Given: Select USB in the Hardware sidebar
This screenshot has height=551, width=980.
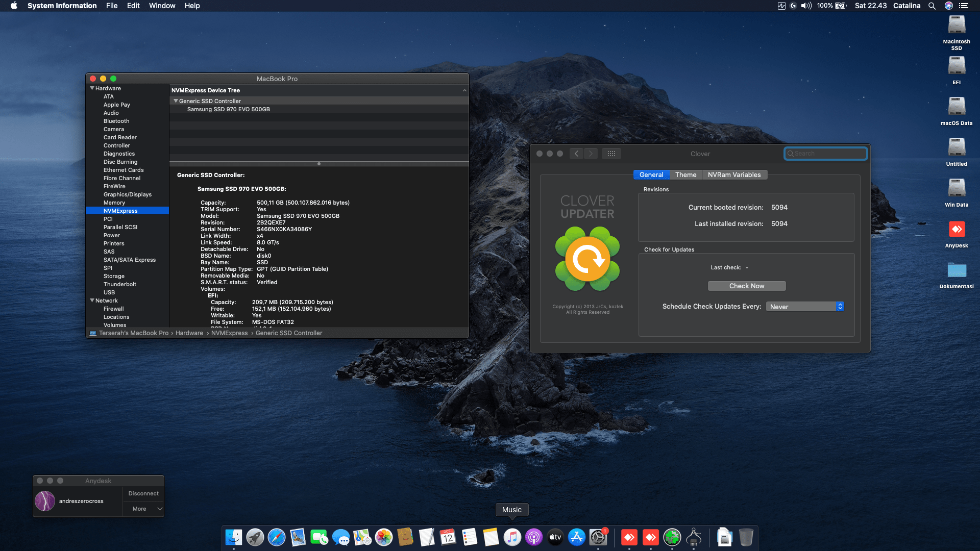Looking at the screenshot, I should pyautogui.click(x=109, y=292).
